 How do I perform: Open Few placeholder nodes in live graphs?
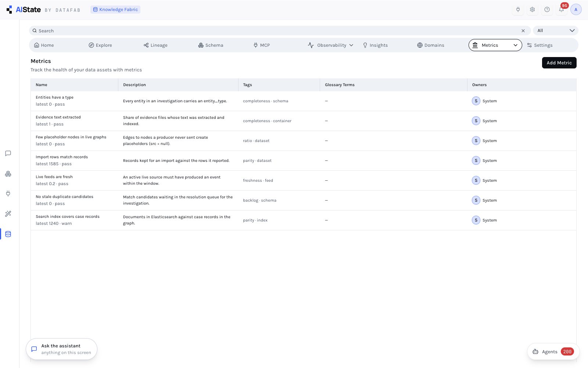[71, 137]
